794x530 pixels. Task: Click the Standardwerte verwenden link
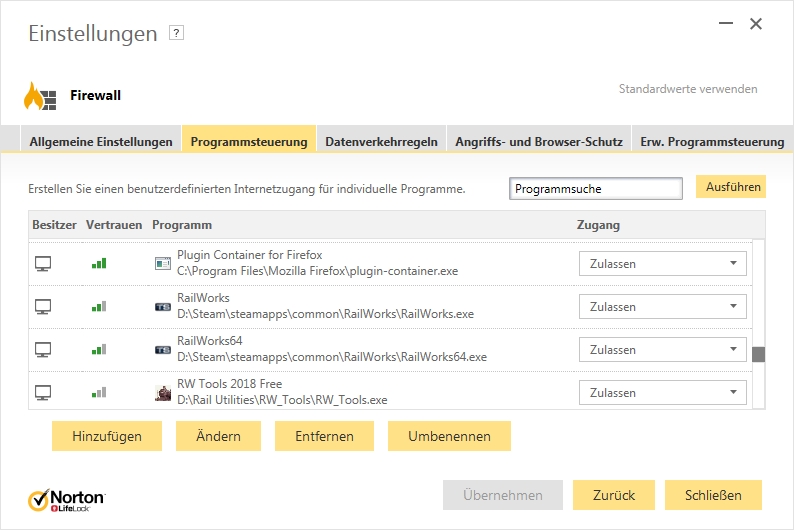coord(688,89)
